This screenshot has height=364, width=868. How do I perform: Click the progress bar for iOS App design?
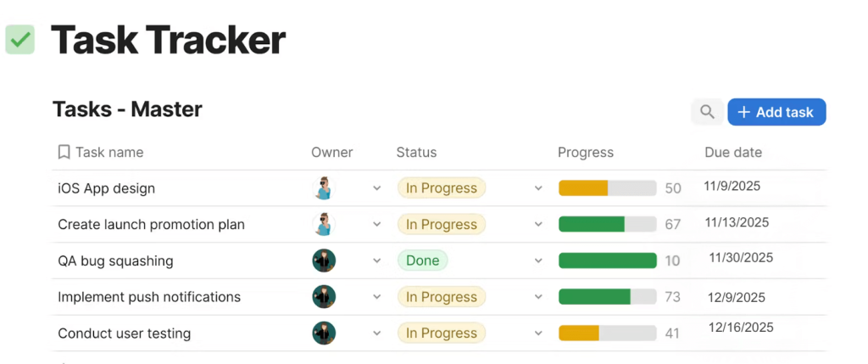pos(607,188)
